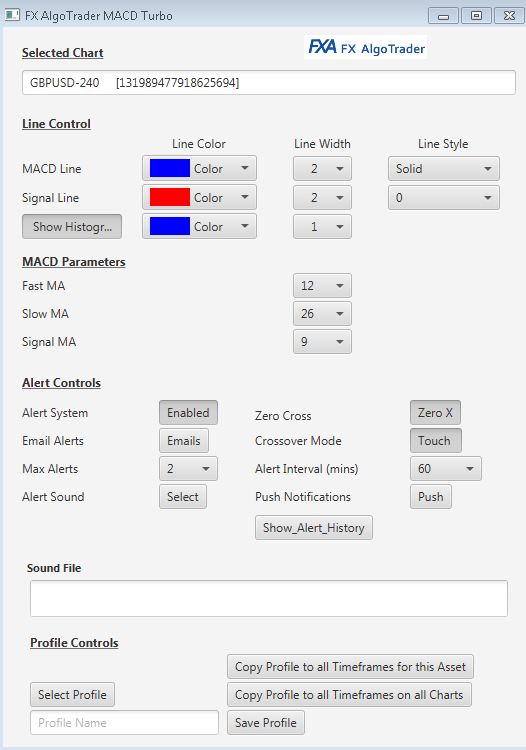
Task: Click the Profile Controls heading
Action: [x=74, y=643]
